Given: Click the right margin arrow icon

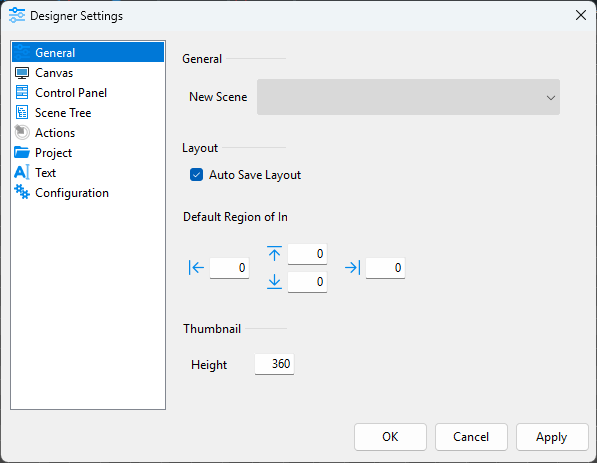Looking at the screenshot, I should pyautogui.click(x=353, y=268).
